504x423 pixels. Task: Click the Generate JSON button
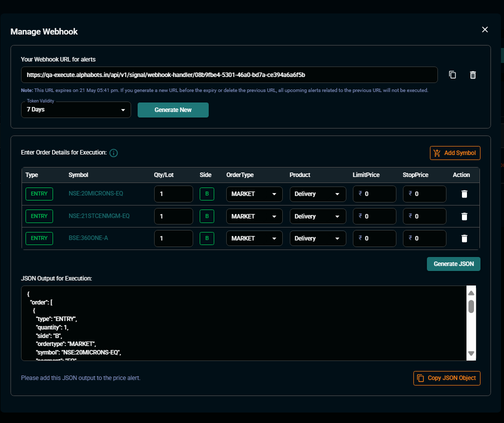[453, 263]
